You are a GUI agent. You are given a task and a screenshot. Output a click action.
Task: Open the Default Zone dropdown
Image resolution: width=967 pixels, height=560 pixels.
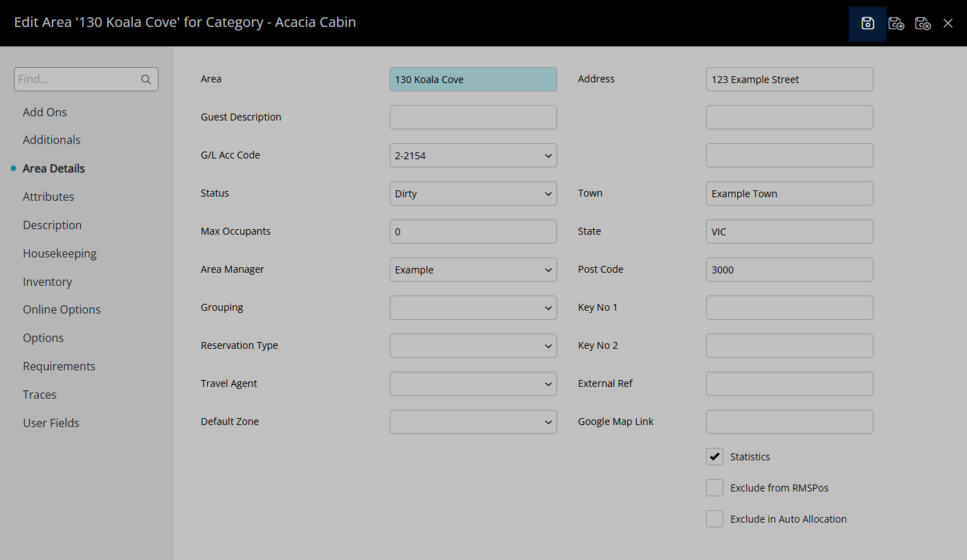(473, 422)
